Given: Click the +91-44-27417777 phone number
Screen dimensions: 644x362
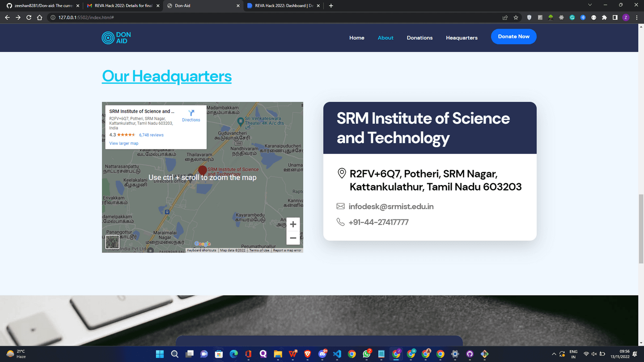Looking at the screenshot, I should coord(378,222).
